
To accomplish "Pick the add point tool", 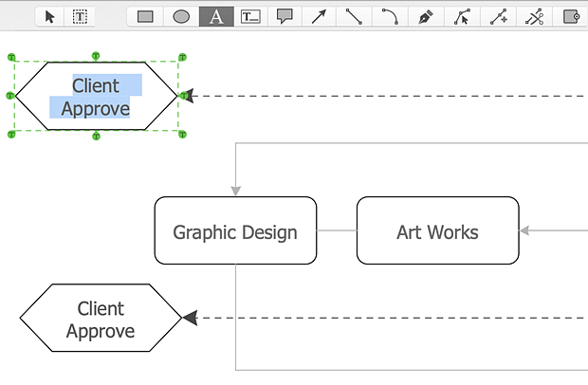I will (498, 16).
